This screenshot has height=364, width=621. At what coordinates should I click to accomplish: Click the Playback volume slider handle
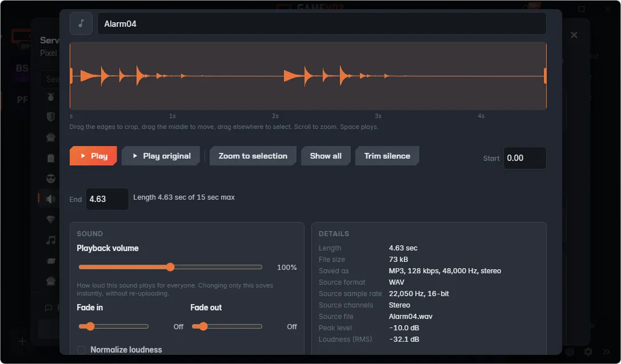click(x=170, y=267)
